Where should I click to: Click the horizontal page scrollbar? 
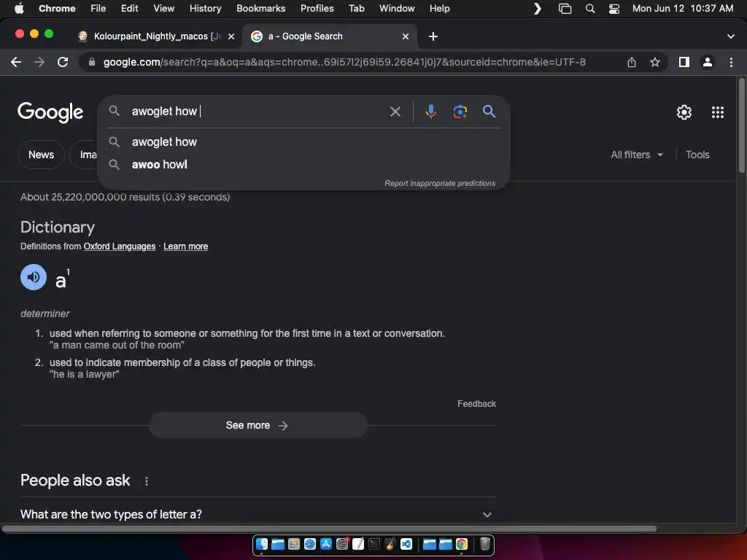(x=329, y=529)
